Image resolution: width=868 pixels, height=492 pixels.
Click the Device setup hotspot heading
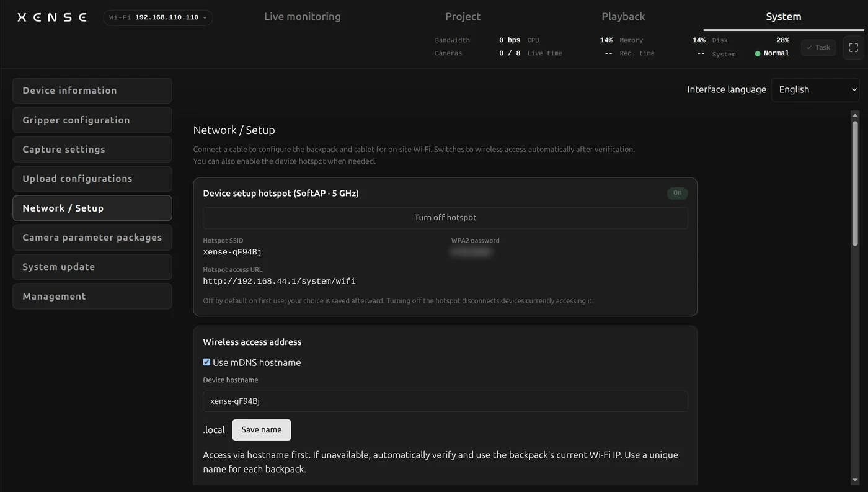pos(281,193)
